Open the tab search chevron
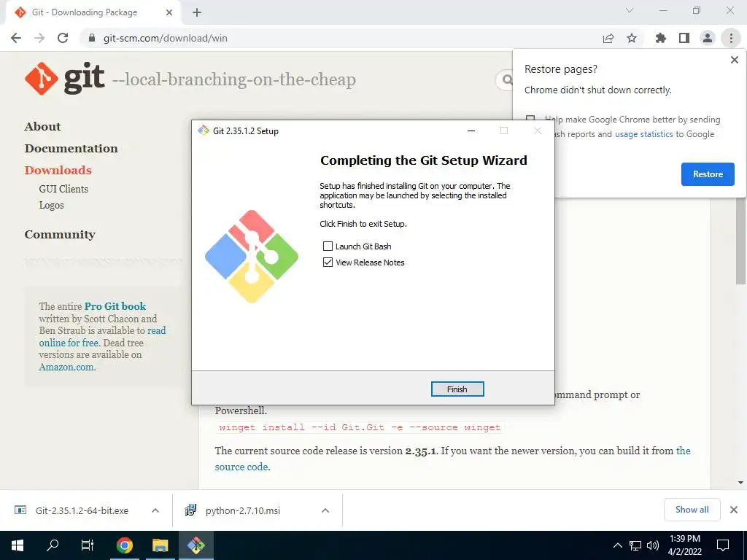Screen dimensions: 747x560 tap(630, 10)
